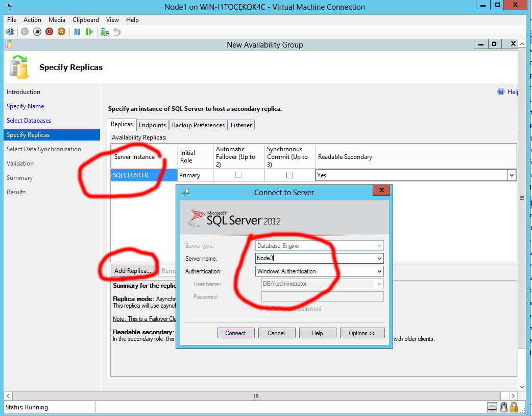Open the Media menu

point(57,20)
